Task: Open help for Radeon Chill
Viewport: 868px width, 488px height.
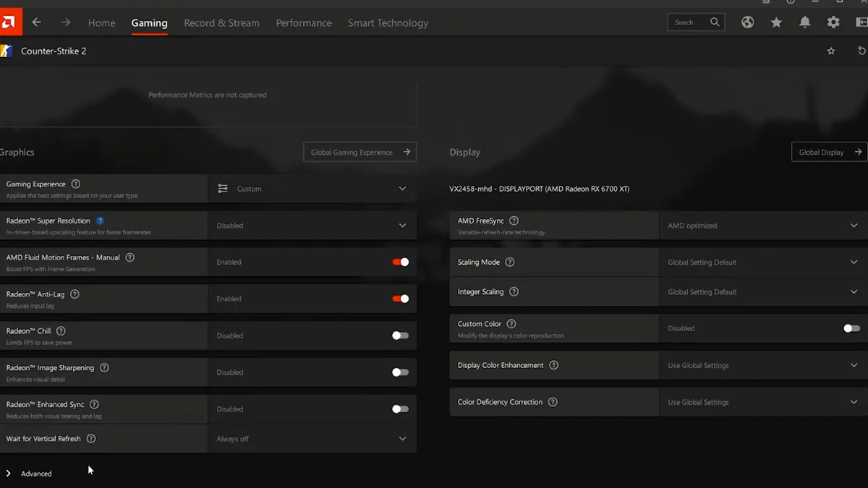Action: 61,331
